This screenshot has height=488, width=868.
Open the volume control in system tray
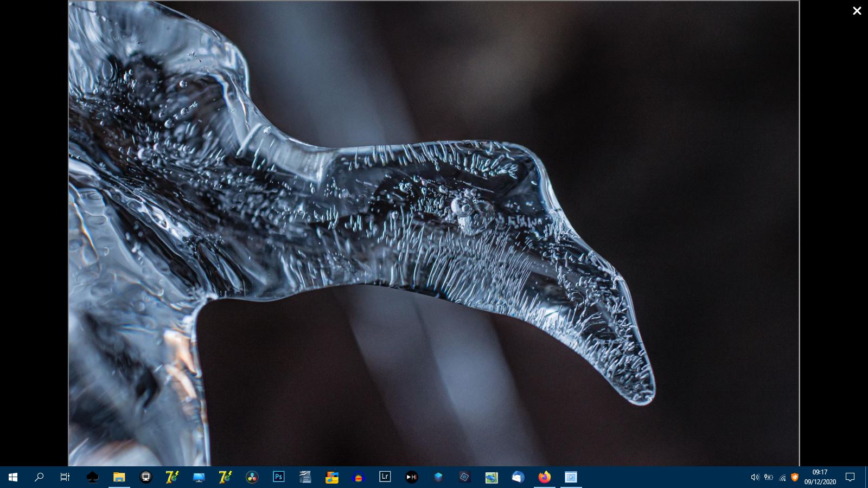point(755,477)
